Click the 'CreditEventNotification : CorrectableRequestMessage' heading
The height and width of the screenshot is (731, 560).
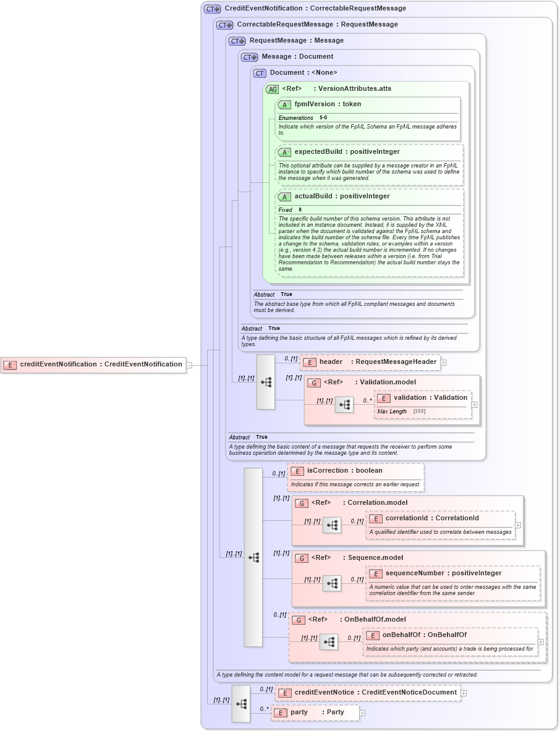315,9
